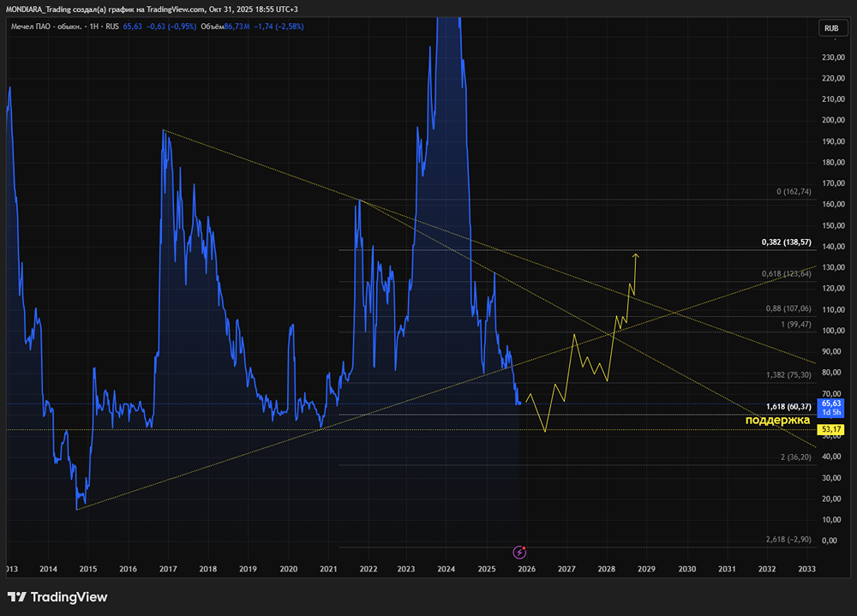Click the TradingView logo at bottom left
The width and height of the screenshot is (857, 616).
coord(57,597)
